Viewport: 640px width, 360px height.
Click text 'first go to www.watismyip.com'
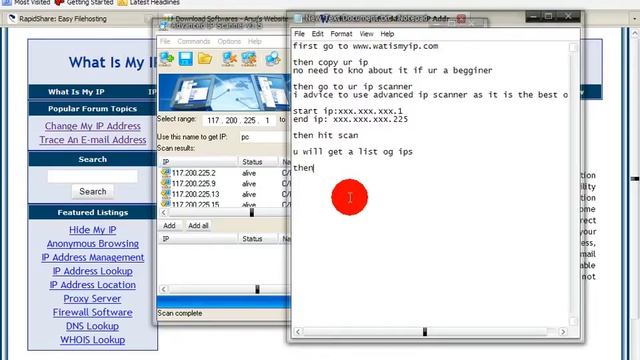click(x=365, y=46)
